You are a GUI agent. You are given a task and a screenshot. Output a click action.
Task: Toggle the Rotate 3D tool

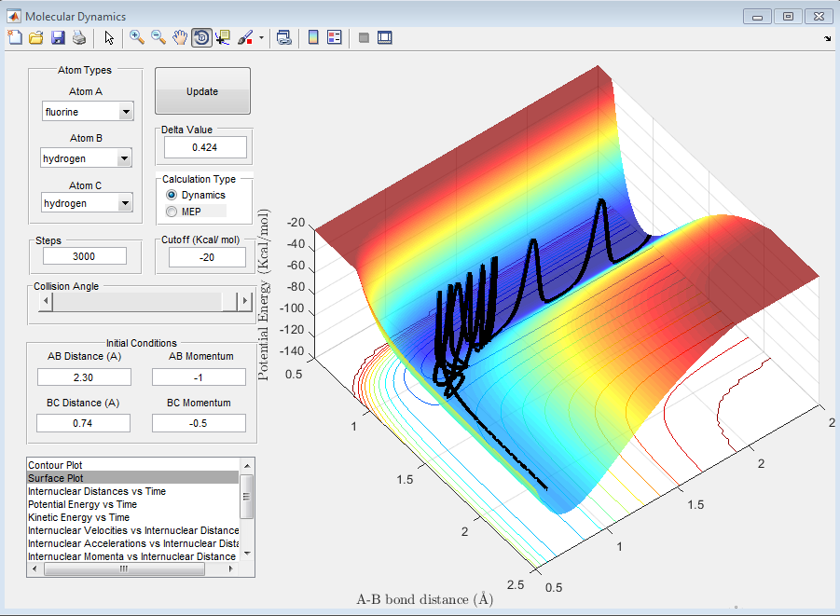click(200, 37)
